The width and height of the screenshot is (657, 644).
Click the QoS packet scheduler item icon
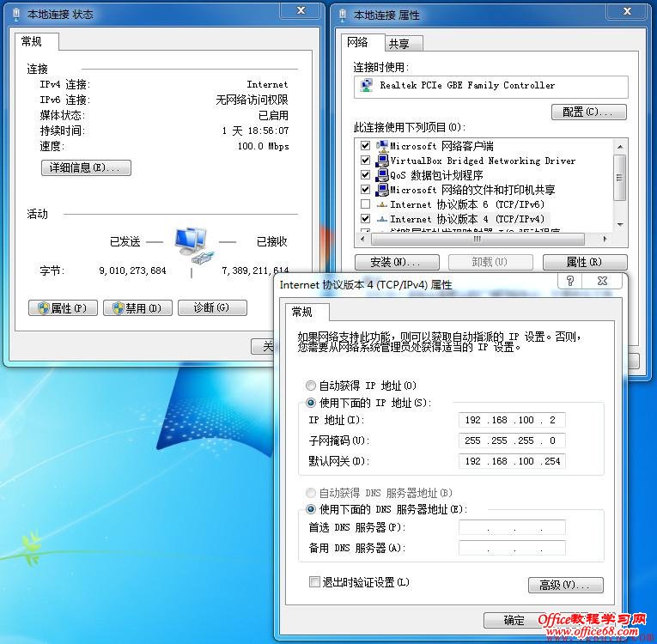tap(381, 175)
